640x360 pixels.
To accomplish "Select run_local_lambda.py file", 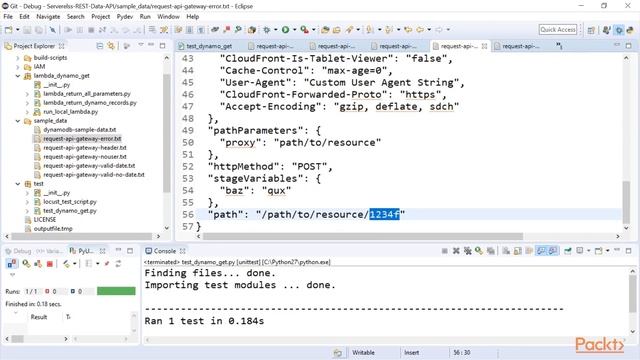I will [70, 112].
